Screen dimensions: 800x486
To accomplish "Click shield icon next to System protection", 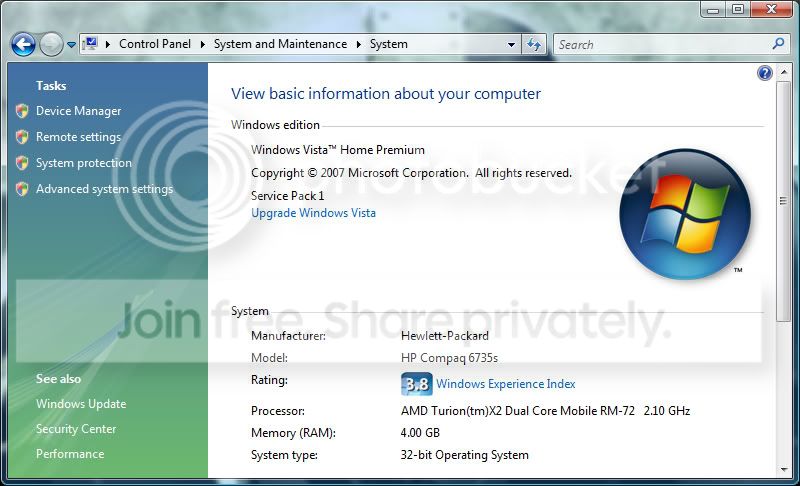I will click(x=22, y=163).
